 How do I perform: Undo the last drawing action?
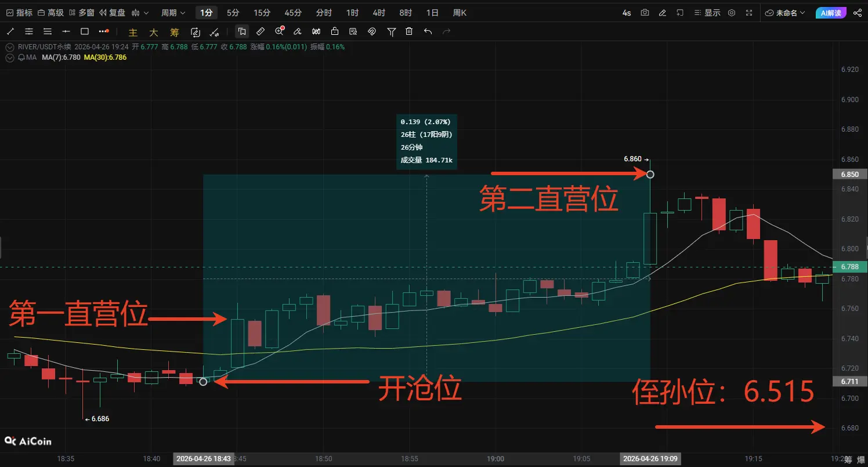(428, 31)
